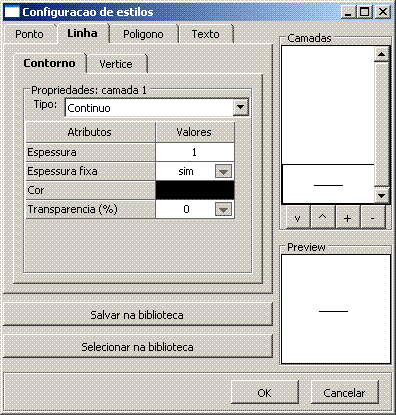The width and height of the screenshot is (396, 415).
Task: Move layer down with the v button
Action: tap(298, 218)
